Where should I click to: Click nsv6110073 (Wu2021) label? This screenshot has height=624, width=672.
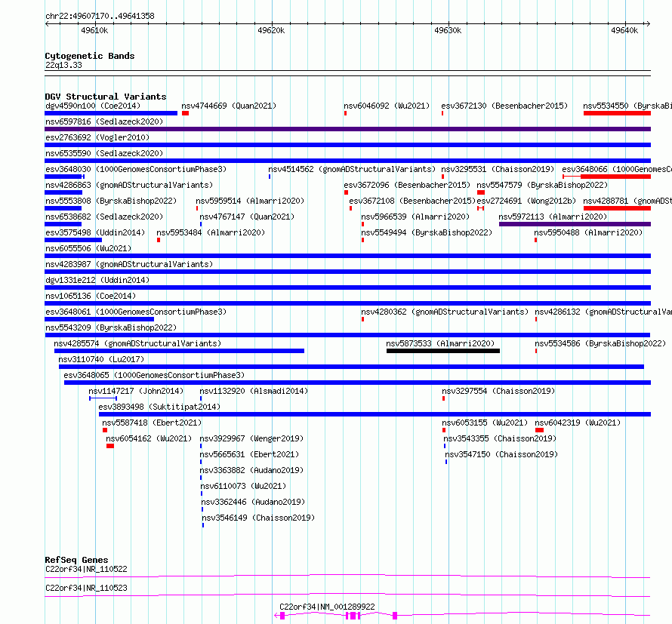point(243,486)
